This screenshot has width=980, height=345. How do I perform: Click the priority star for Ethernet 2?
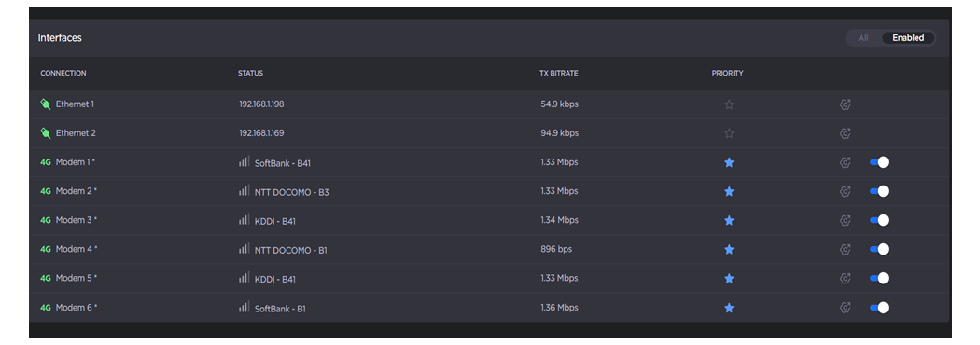pyautogui.click(x=729, y=133)
